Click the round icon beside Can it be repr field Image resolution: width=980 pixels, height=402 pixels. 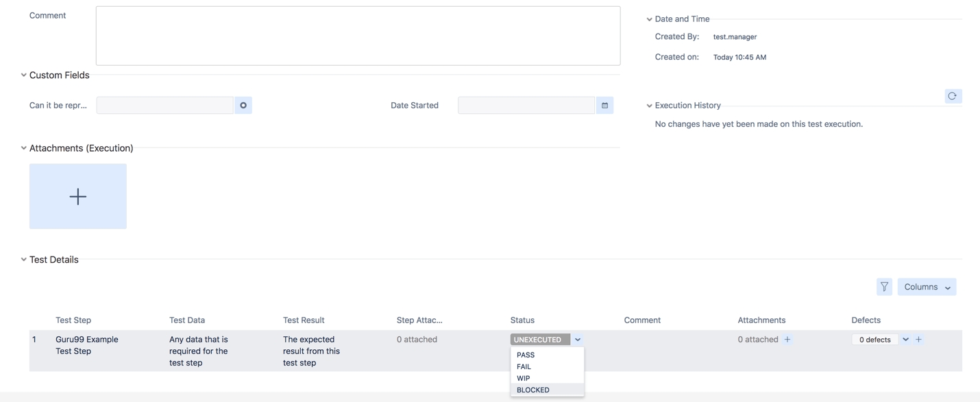click(x=243, y=106)
